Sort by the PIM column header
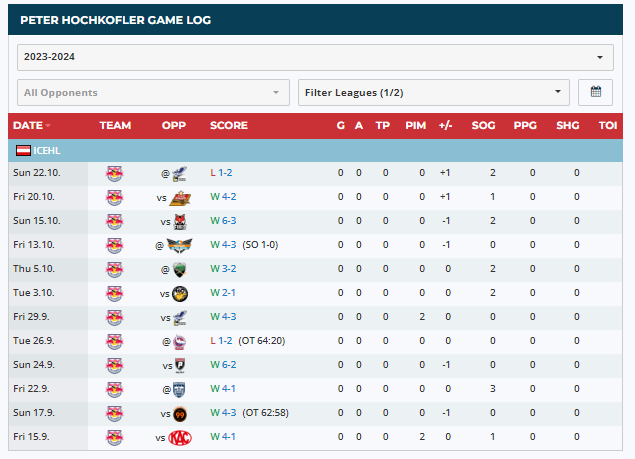The image size is (635, 459). point(415,126)
